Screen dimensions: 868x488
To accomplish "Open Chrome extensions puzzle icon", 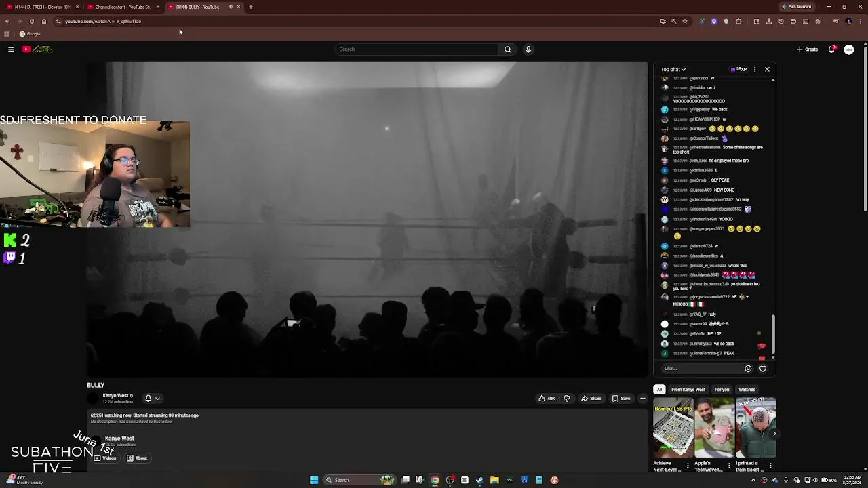I will (738, 21).
